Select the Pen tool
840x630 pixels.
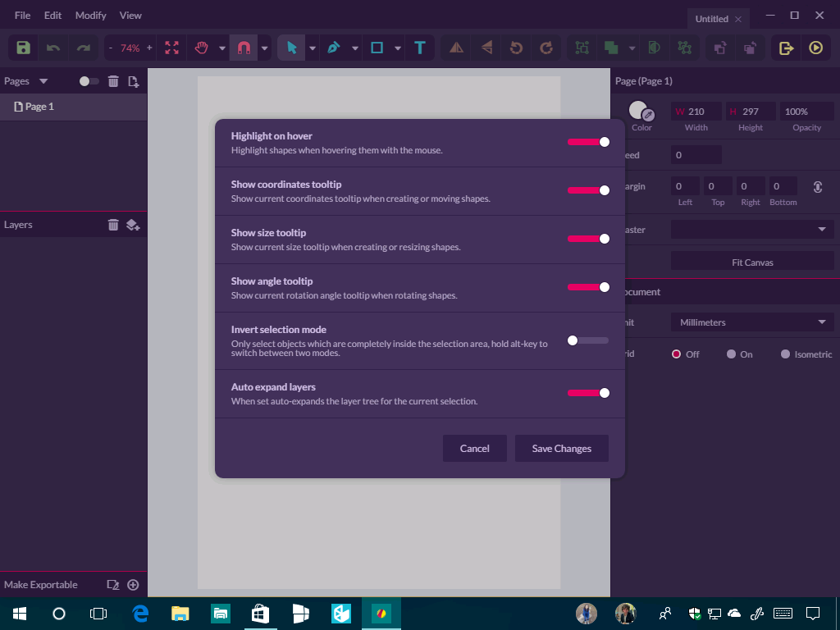point(334,48)
